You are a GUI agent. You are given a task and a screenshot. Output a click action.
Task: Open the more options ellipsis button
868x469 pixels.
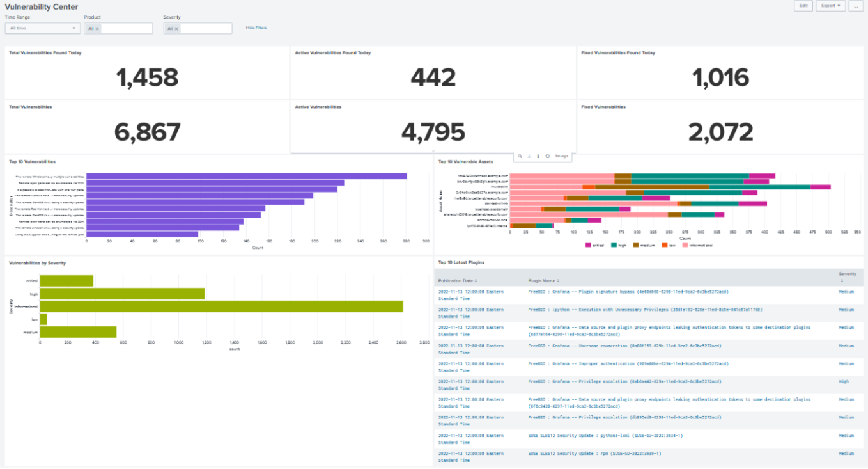(855, 6)
